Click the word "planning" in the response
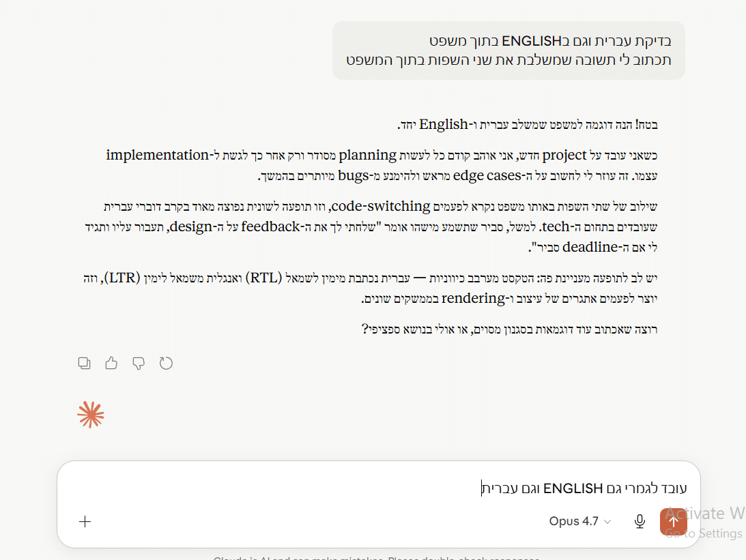The height and width of the screenshot is (560, 746). pos(367,156)
